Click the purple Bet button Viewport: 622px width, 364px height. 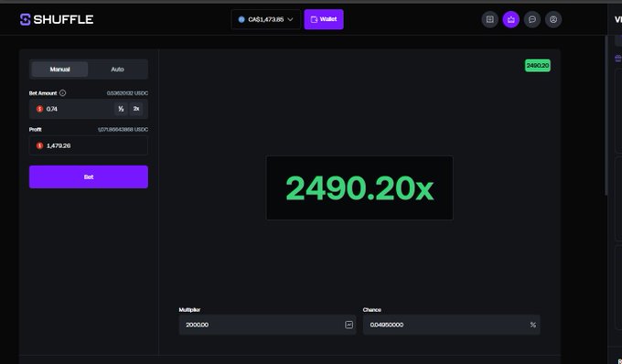(x=89, y=177)
